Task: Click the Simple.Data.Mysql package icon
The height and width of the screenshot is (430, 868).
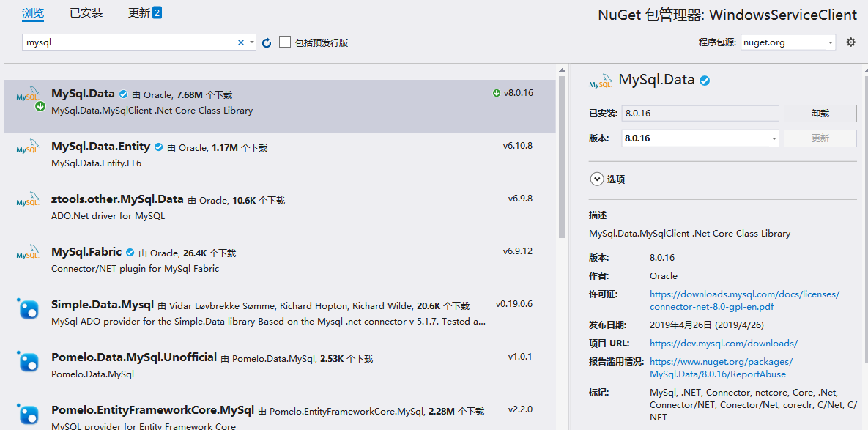Action: click(29, 308)
